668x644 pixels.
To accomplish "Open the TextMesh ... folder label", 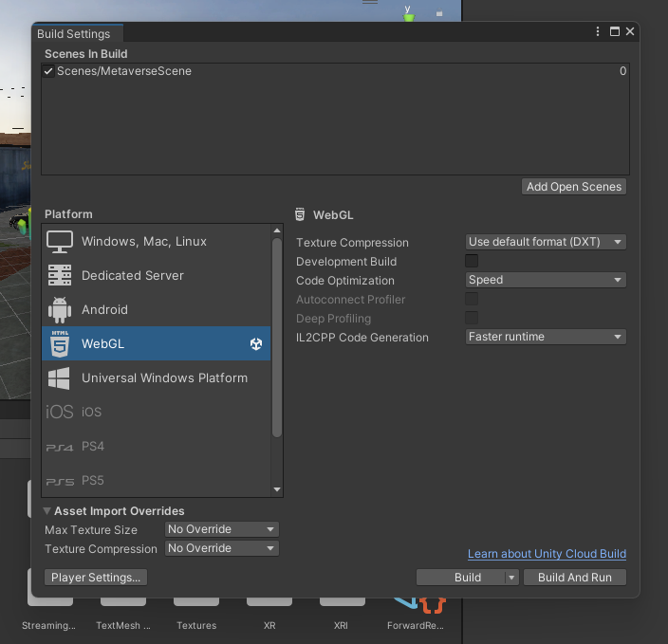I will pos(123,625).
